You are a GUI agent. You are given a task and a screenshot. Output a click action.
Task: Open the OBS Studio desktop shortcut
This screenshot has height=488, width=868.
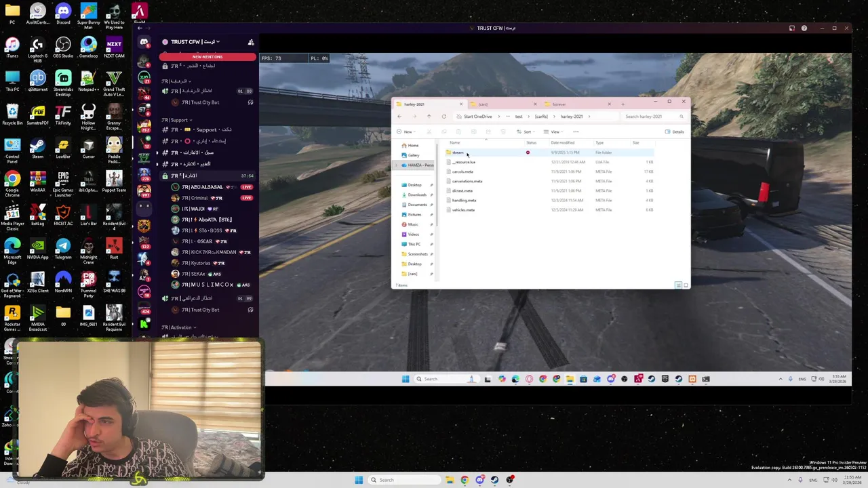click(63, 47)
